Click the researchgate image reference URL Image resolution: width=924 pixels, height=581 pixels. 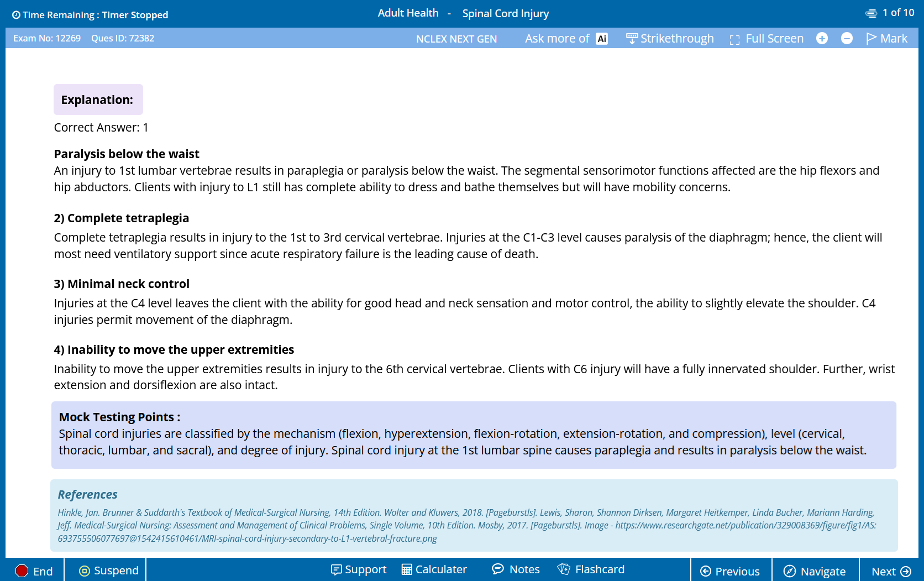[x=467, y=532]
